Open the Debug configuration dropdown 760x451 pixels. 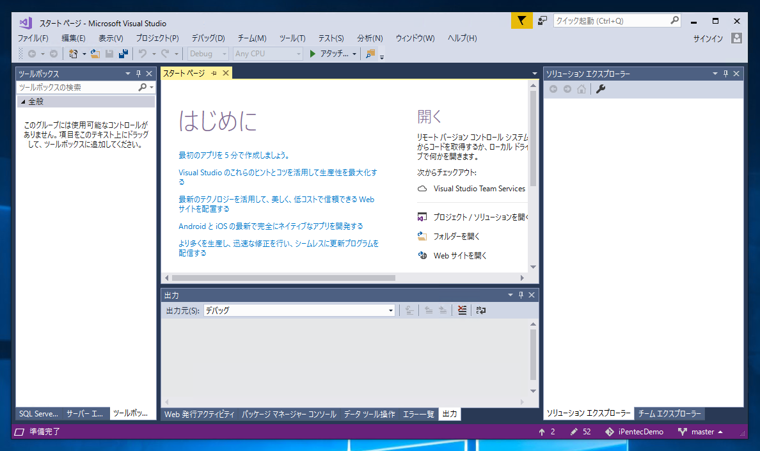[x=208, y=54]
